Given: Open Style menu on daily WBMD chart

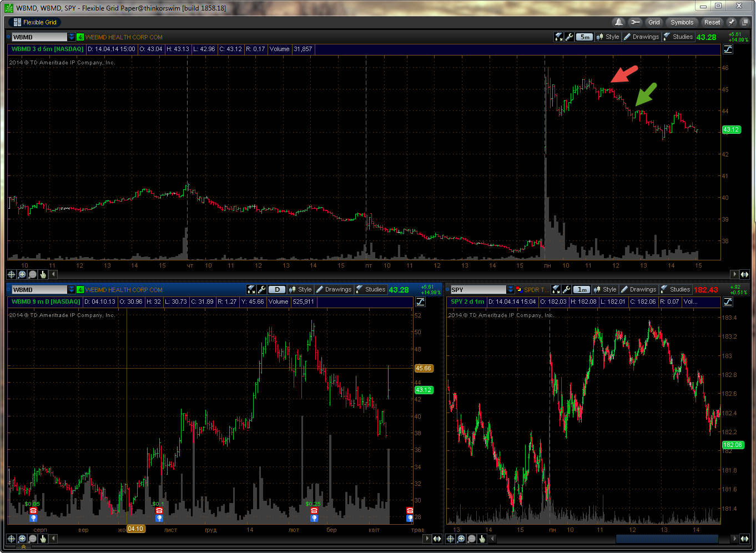Looking at the screenshot, I should (300, 289).
